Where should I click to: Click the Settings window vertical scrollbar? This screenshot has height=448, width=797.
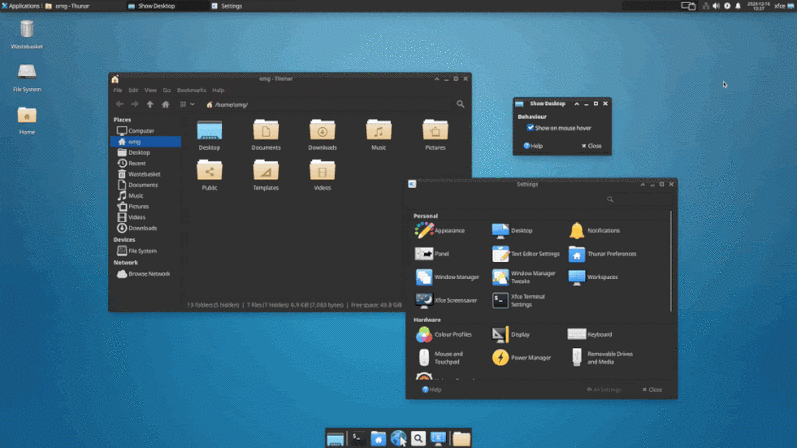coord(671,261)
